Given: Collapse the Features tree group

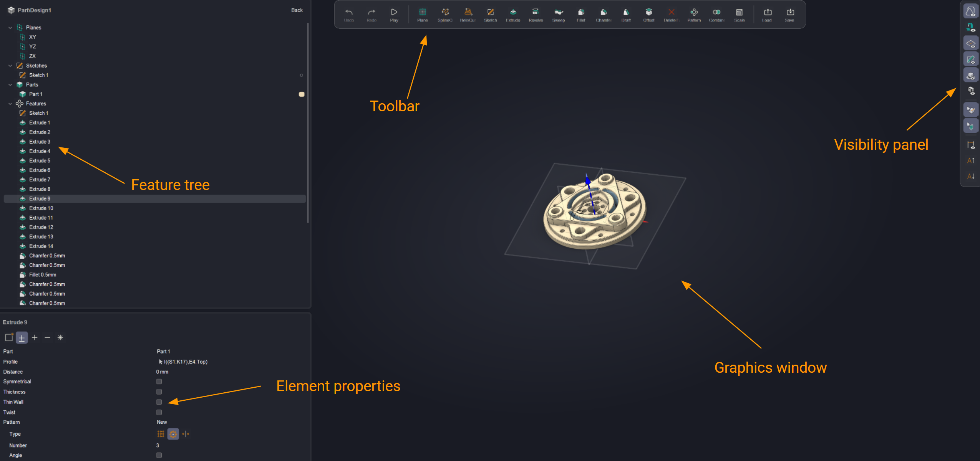Looking at the screenshot, I should click(x=10, y=104).
